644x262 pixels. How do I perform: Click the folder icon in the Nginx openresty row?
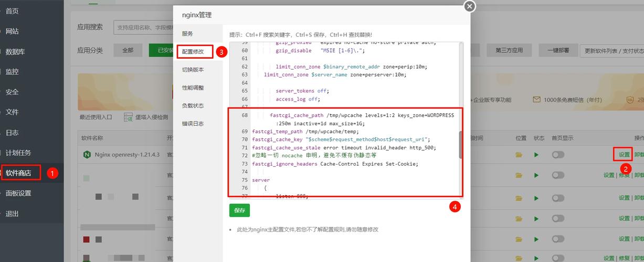[x=519, y=155]
